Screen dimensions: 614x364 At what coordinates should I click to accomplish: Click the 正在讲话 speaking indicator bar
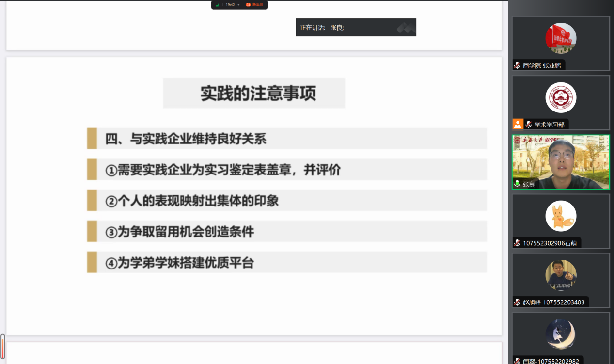[x=355, y=28]
